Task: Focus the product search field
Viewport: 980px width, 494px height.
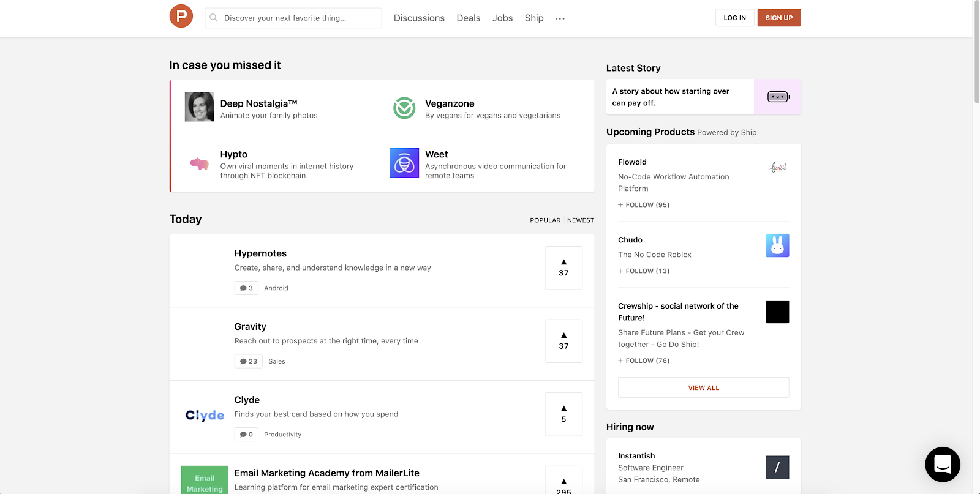Action: [294, 18]
